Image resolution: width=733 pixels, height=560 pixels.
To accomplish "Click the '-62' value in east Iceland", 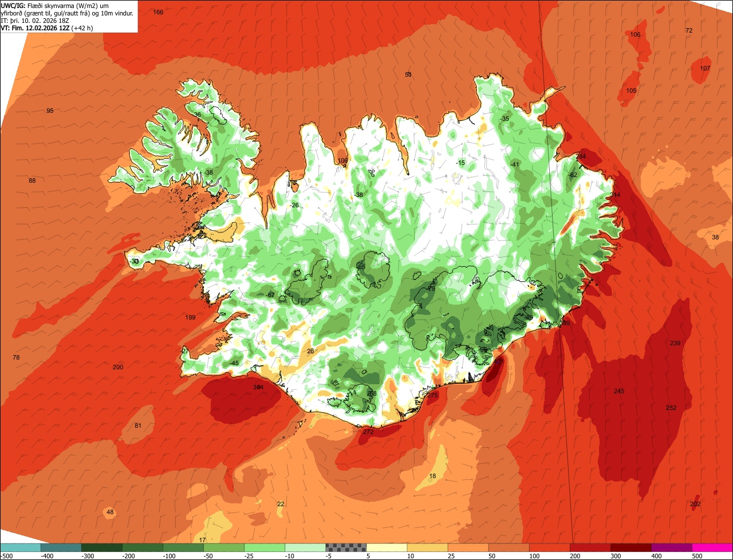I will coord(572,175).
